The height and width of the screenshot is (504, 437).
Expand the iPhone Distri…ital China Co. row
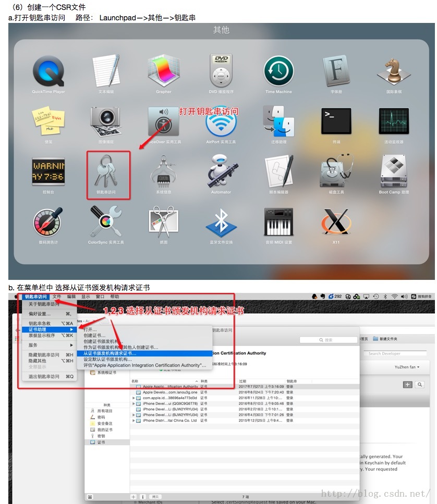(133, 421)
